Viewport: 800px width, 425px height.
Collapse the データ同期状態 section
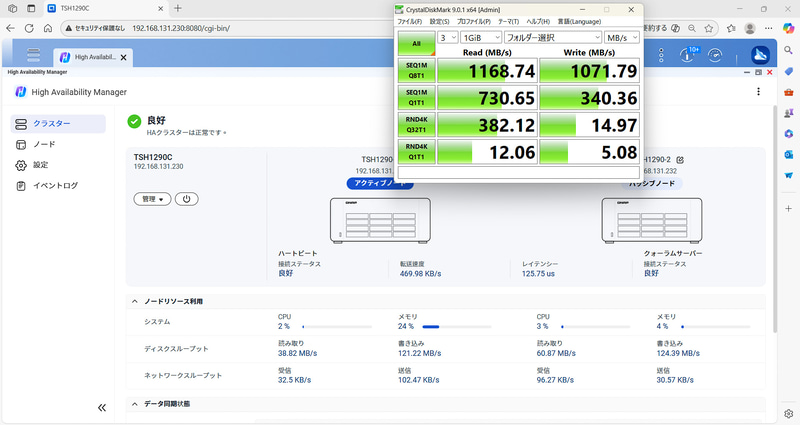pos(135,404)
